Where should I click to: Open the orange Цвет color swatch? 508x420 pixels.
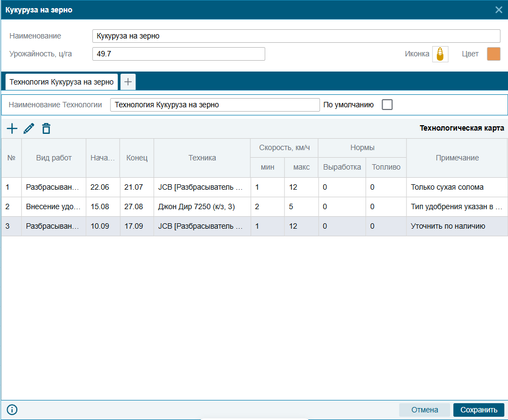pos(493,54)
